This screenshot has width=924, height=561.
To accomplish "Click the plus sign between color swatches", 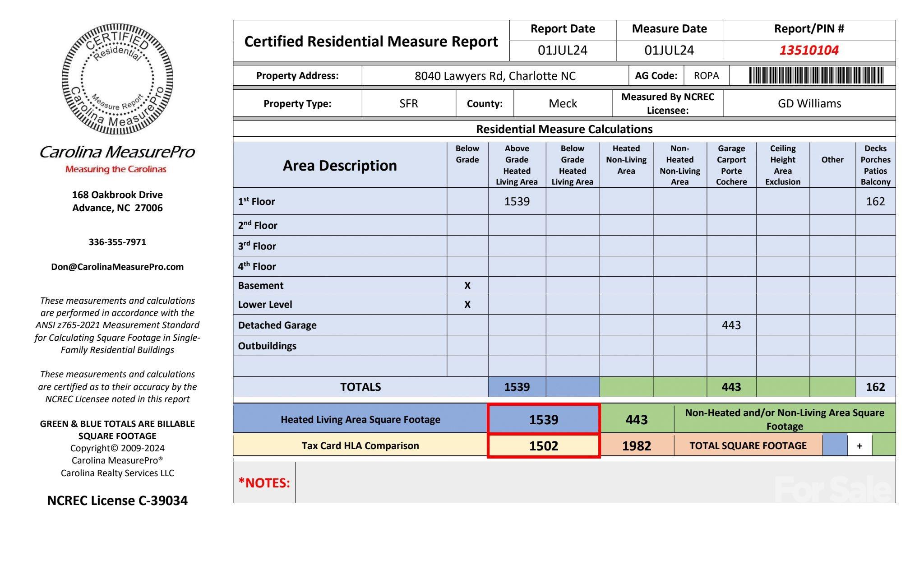I will tap(859, 446).
